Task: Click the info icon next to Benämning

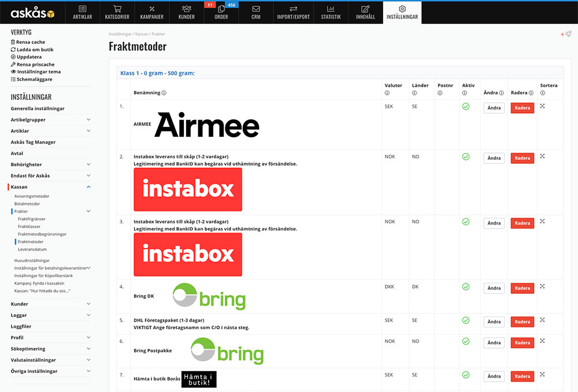Action: (x=164, y=93)
